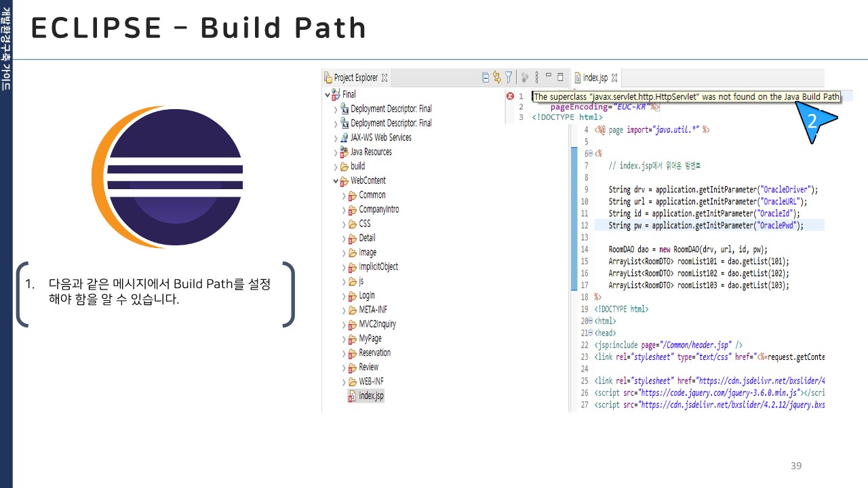This screenshot has height=488, width=868.
Task: Collapse the WebContent folder
Action: click(336, 181)
